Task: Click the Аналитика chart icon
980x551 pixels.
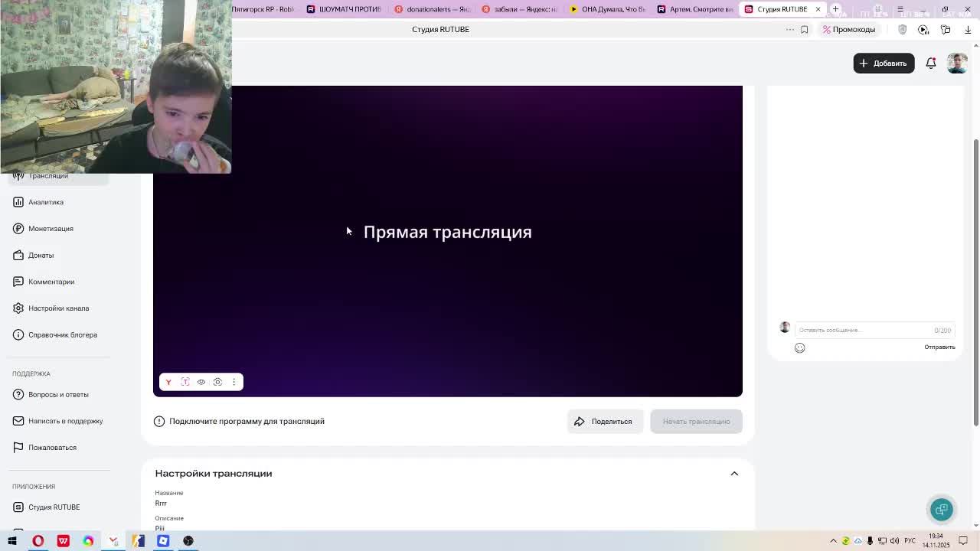Action: 18,202
